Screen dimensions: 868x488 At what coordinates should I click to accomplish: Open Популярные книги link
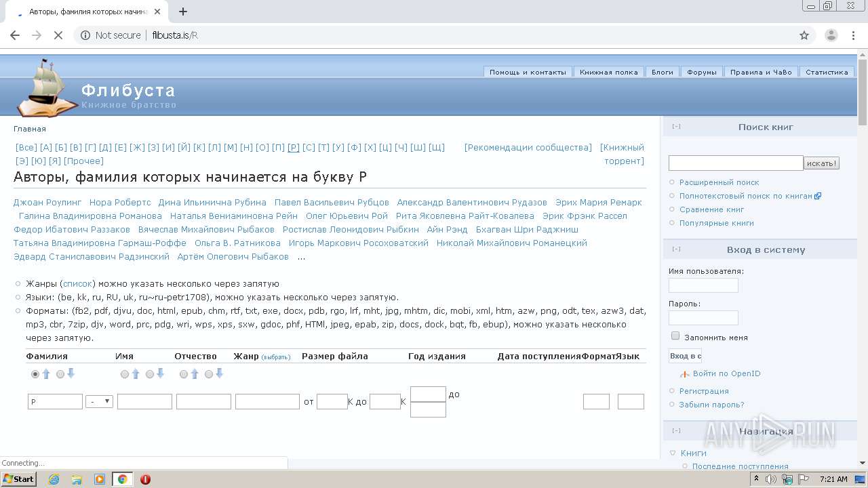716,223
